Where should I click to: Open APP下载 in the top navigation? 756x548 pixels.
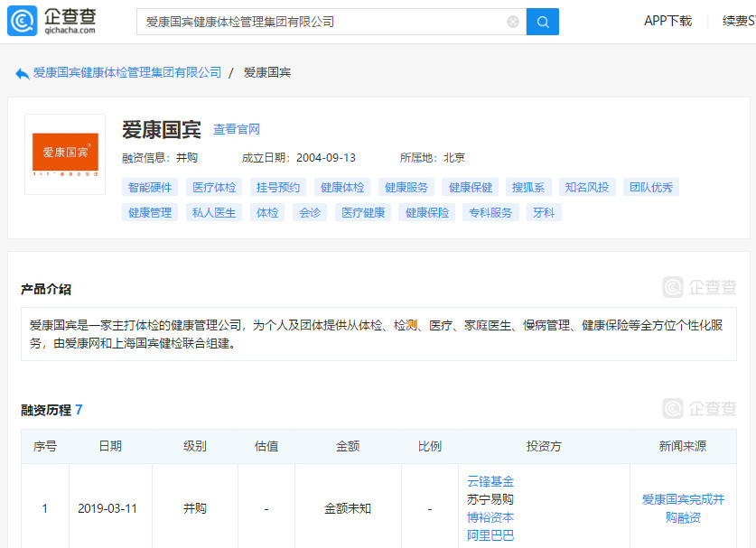[x=667, y=21]
